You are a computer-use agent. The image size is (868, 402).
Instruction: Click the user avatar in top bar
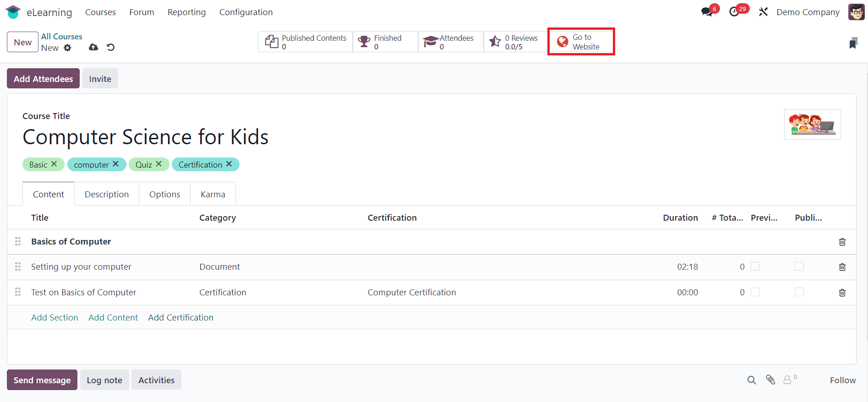tap(856, 12)
